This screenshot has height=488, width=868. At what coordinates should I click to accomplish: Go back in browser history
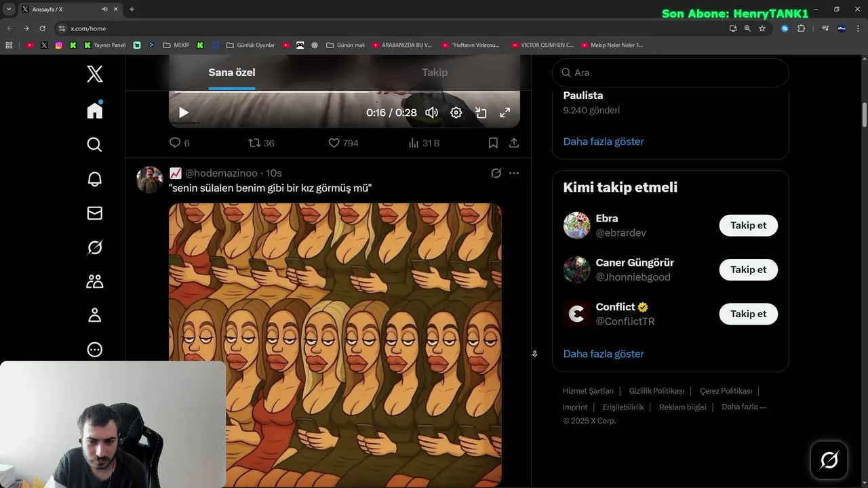point(9,28)
